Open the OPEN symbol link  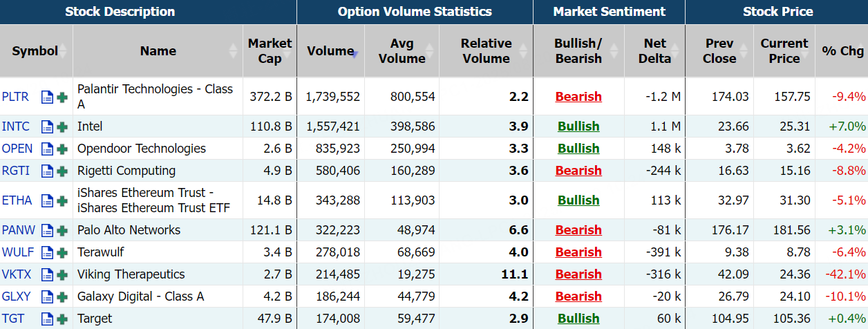pyautogui.click(x=17, y=149)
